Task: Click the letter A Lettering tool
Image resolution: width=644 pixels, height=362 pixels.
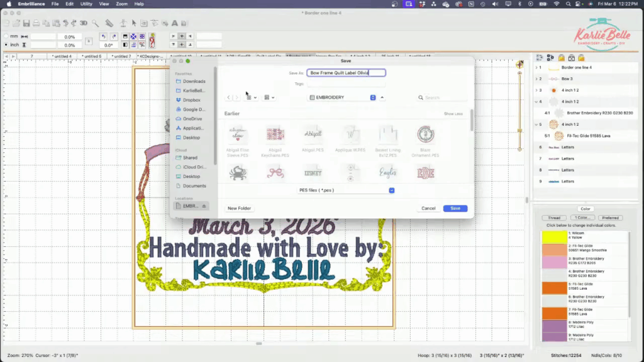Action: tap(175, 23)
